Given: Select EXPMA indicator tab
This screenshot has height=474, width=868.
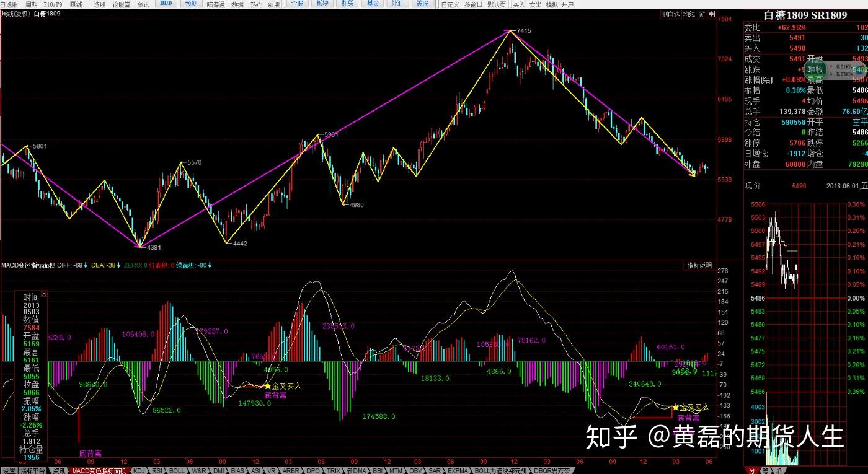Looking at the screenshot, I should click(x=458, y=470).
